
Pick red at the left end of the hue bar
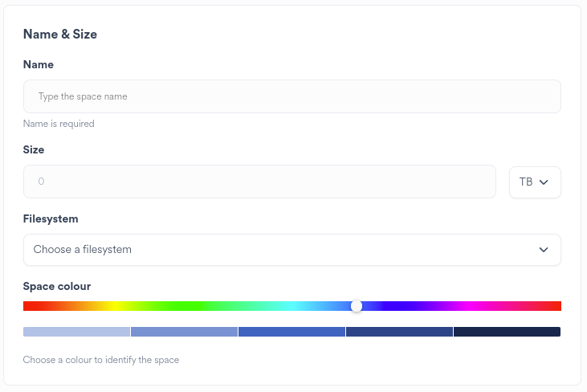(x=26, y=306)
